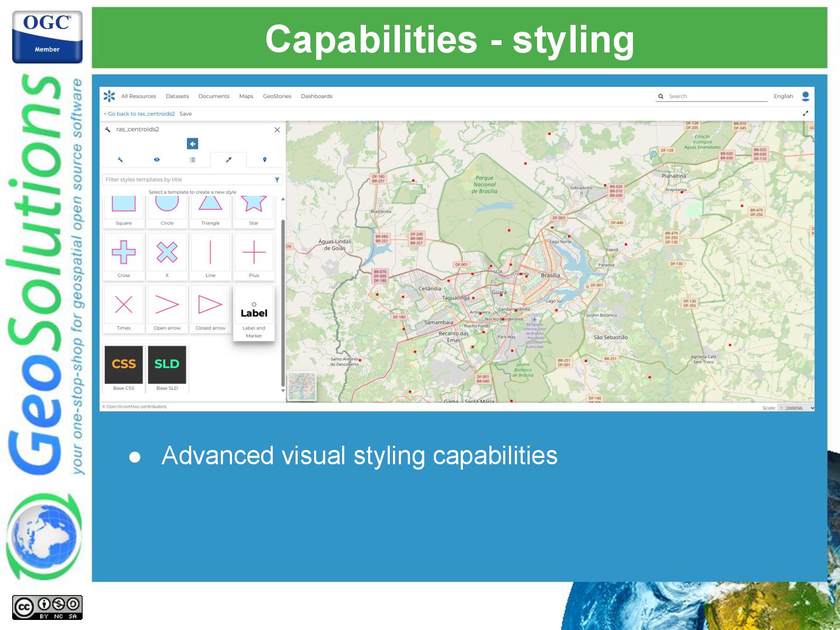Select the style dropper tab
Viewport: 840px width, 630px height.
(x=229, y=159)
